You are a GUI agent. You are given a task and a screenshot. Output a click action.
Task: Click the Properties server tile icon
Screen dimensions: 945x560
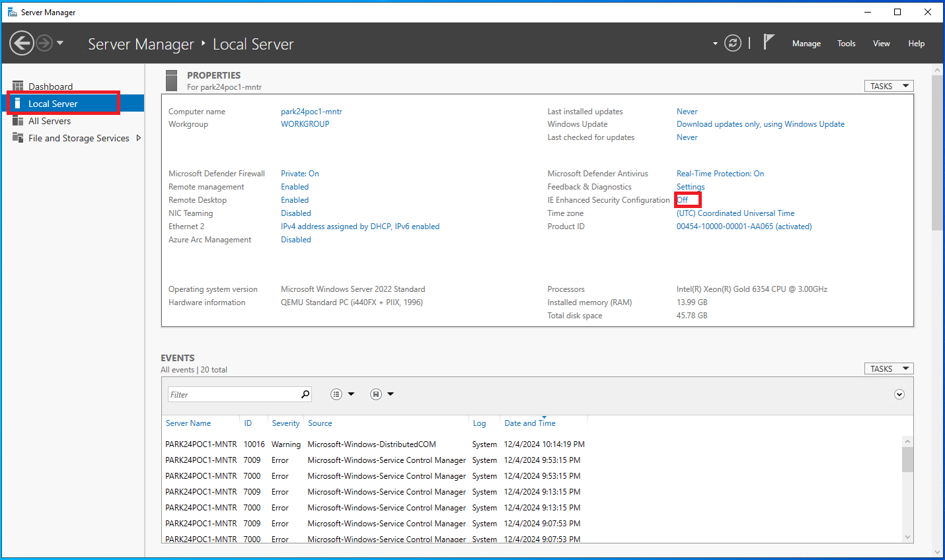pos(172,80)
